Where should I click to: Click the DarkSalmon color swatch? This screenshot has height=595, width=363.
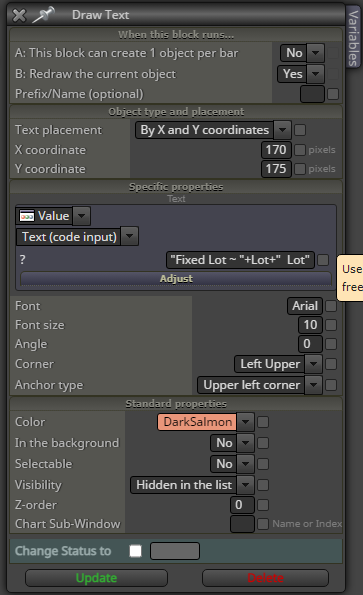coord(197,422)
